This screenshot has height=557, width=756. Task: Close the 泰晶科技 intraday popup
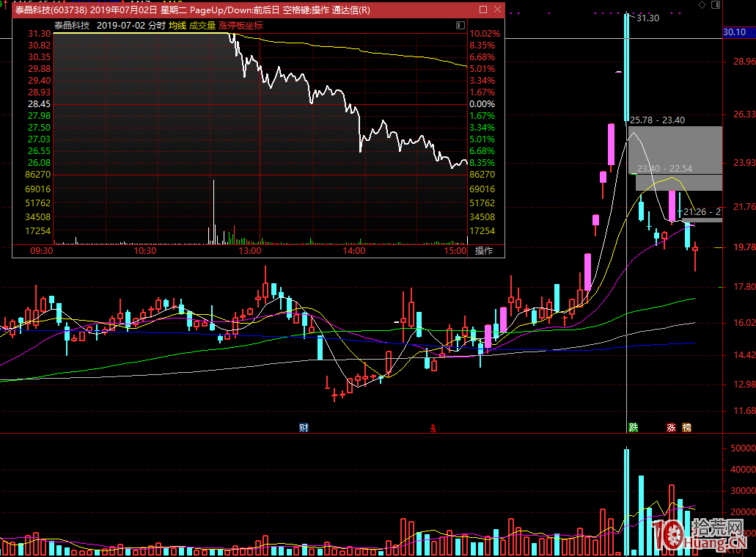pos(497,10)
